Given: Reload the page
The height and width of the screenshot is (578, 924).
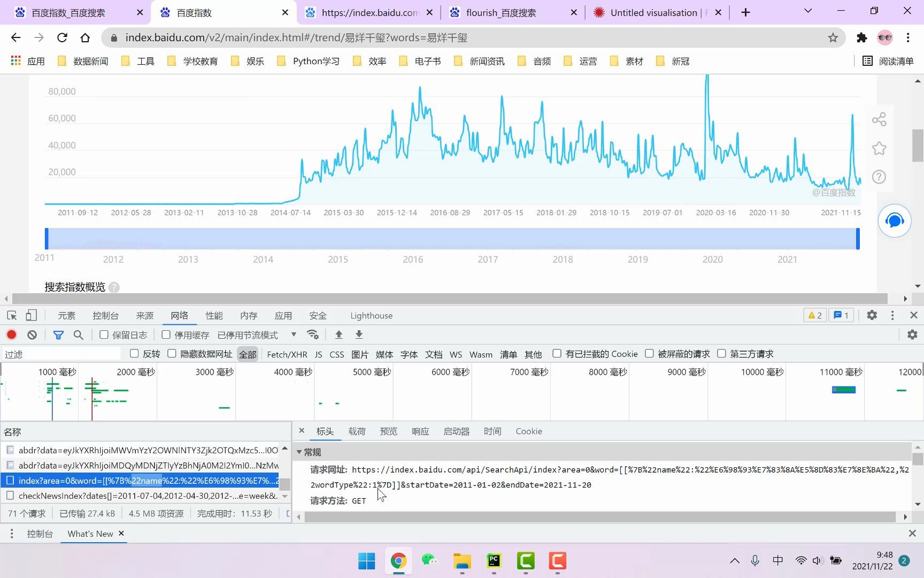Looking at the screenshot, I should pyautogui.click(x=62, y=37).
